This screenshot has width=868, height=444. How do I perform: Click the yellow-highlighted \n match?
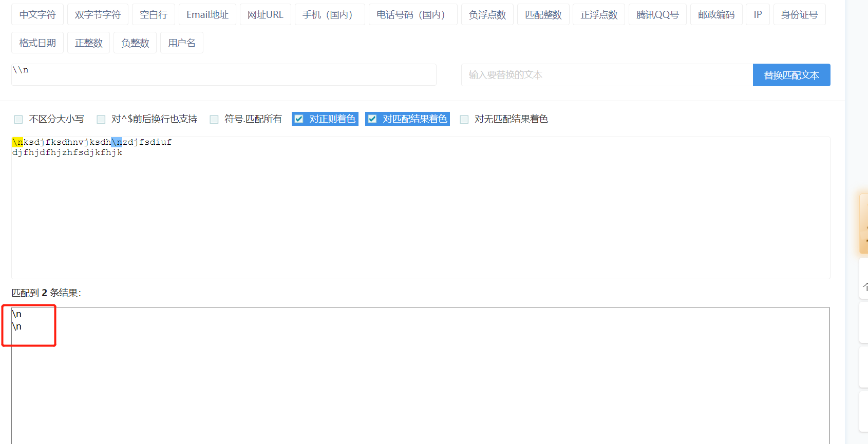(17, 142)
